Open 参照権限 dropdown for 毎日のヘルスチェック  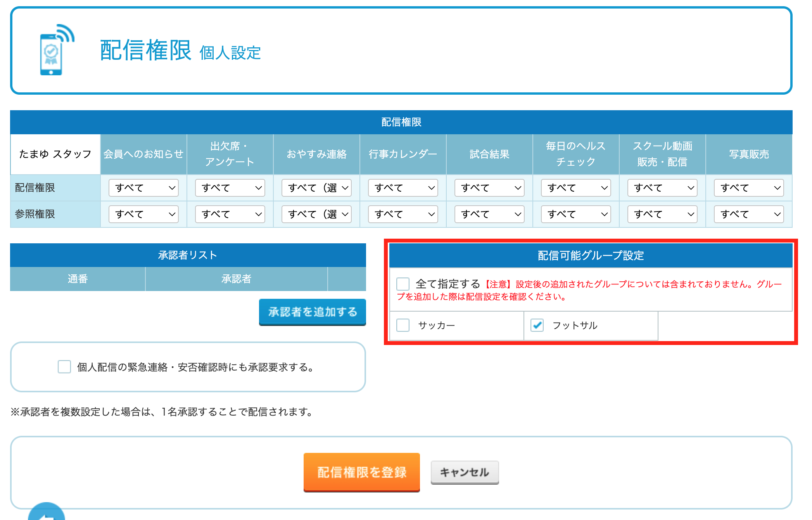pyautogui.click(x=576, y=214)
